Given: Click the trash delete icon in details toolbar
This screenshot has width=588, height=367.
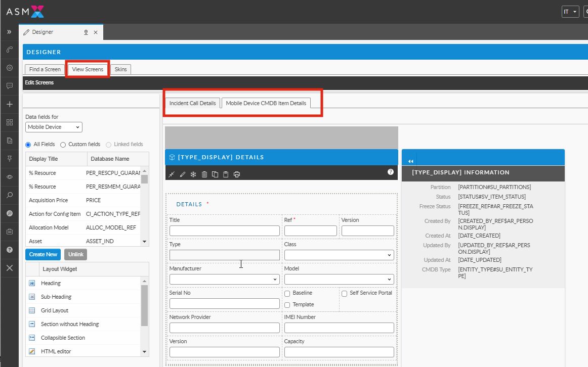Looking at the screenshot, I should (204, 174).
